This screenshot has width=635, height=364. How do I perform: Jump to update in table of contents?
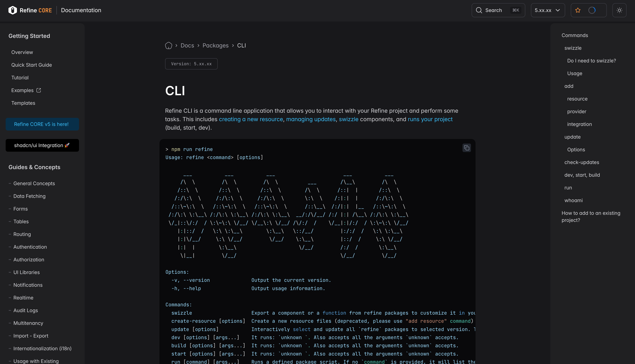572,137
